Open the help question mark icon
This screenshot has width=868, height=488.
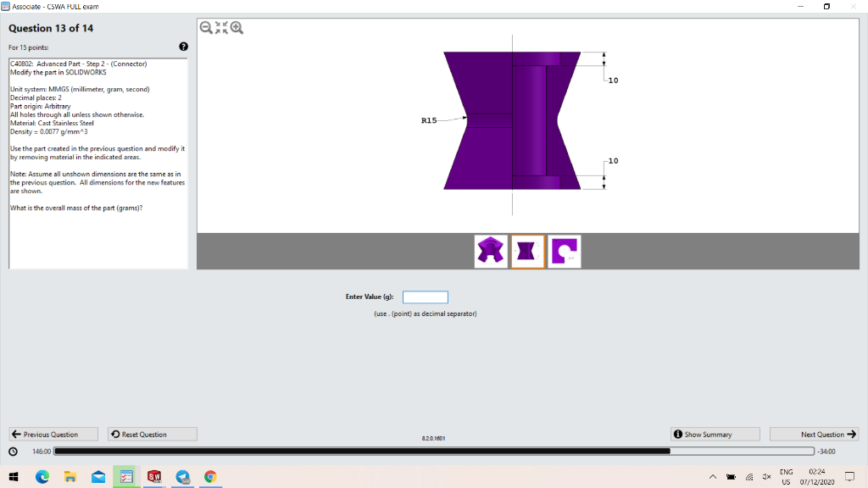coord(183,47)
